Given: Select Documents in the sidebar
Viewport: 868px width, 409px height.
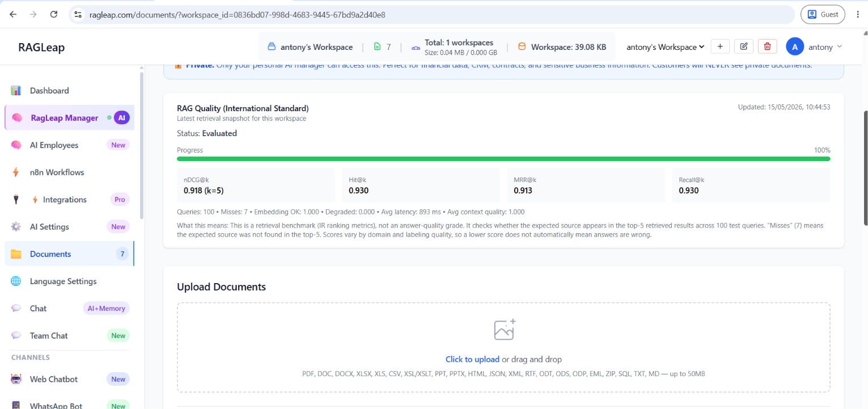Looking at the screenshot, I should [69, 254].
